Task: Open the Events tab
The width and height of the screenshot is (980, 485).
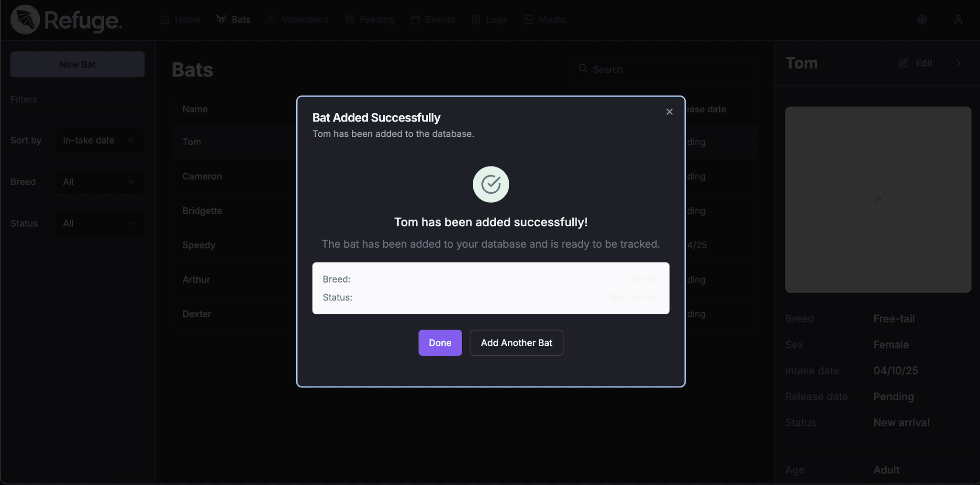Action: pyautogui.click(x=433, y=20)
